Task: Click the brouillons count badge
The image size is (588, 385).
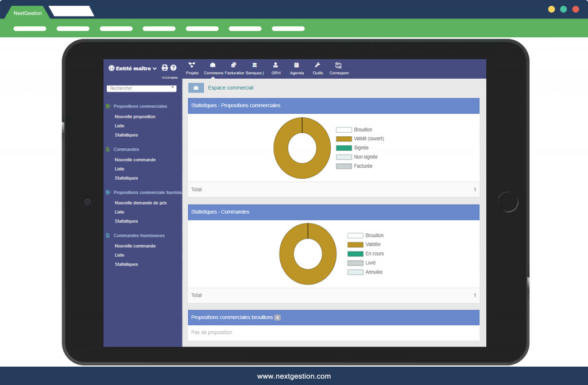Action: (277, 318)
